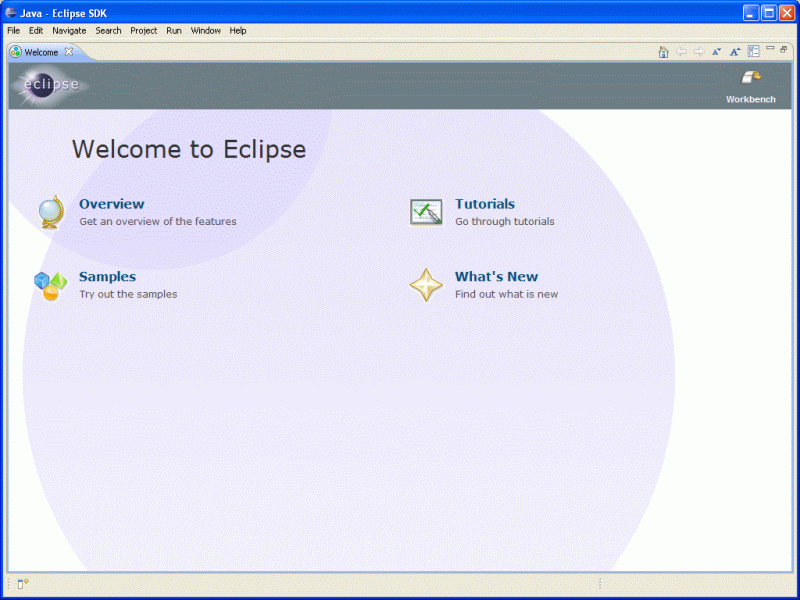Click the Samples shapes icon
Viewport: 800px width, 600px height.
pyautogui.click(x=51, y=286)
